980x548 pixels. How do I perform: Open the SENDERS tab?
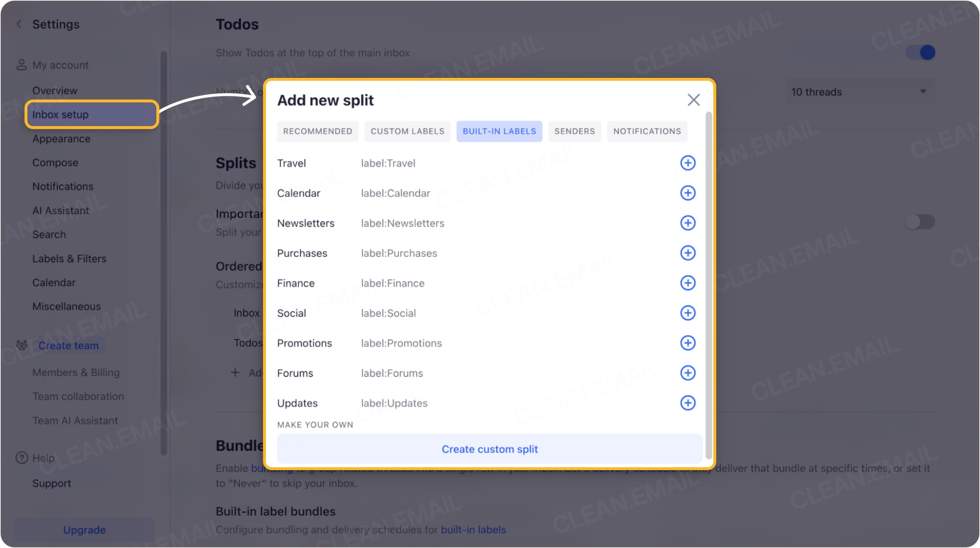[x=574, y=131]
